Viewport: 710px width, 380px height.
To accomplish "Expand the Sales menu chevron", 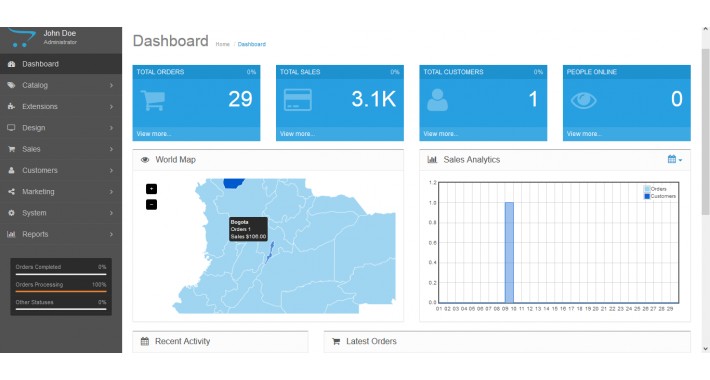I will tap(111, 149).
